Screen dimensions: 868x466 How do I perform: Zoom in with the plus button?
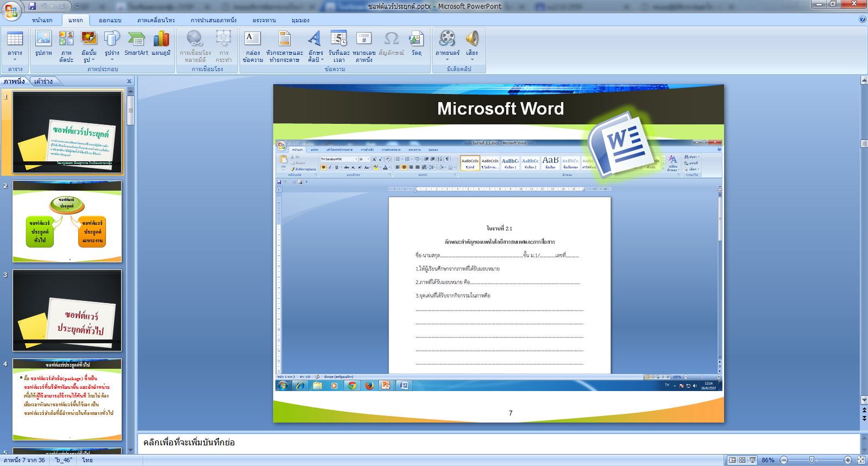click(x=847, y=460)
